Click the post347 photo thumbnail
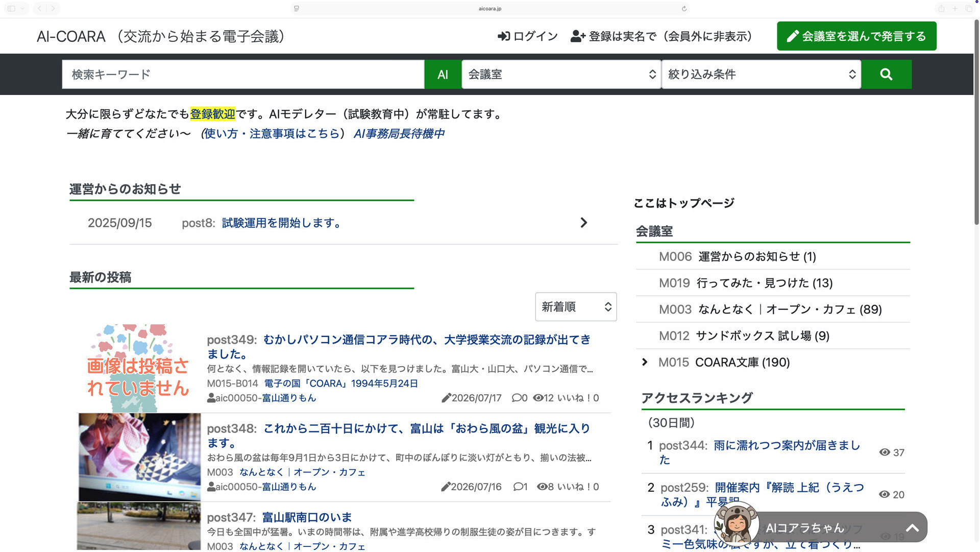 [x=139, y=526]
